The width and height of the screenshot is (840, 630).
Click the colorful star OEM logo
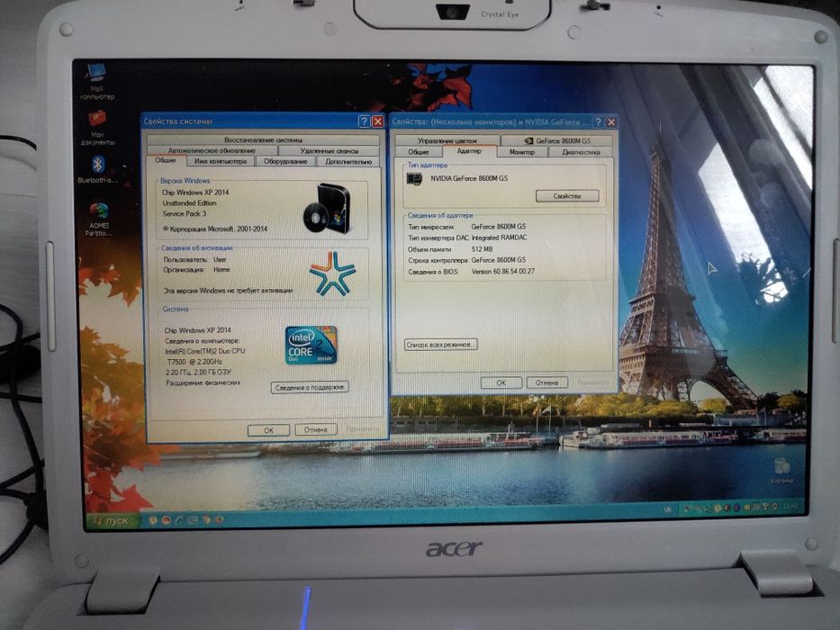332,274
